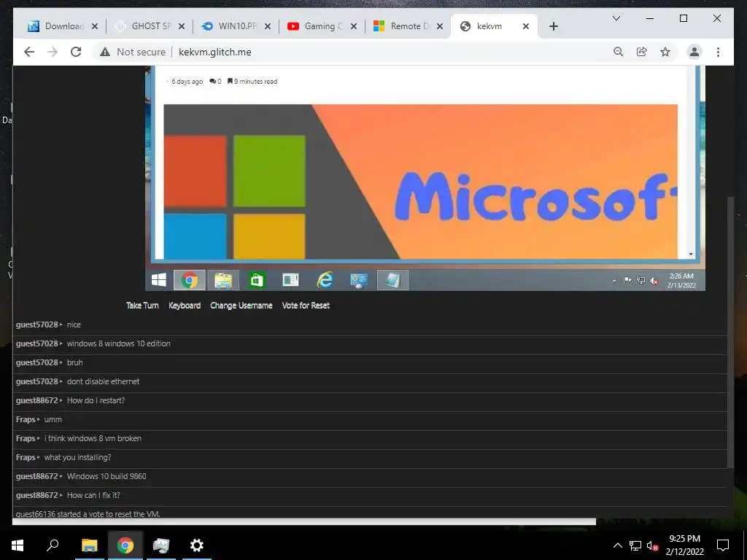Click the Not secure warning icon
The height and width of the screenshot is (560, 747).
click(x=105, y=52)
